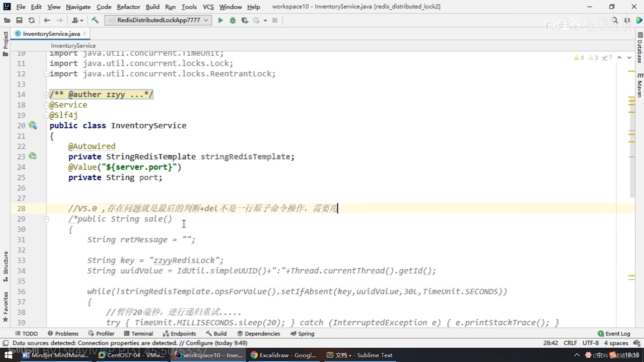The image size is (644, 362).
Task: Open the Refactor menu
Action: tap(128, 7)
